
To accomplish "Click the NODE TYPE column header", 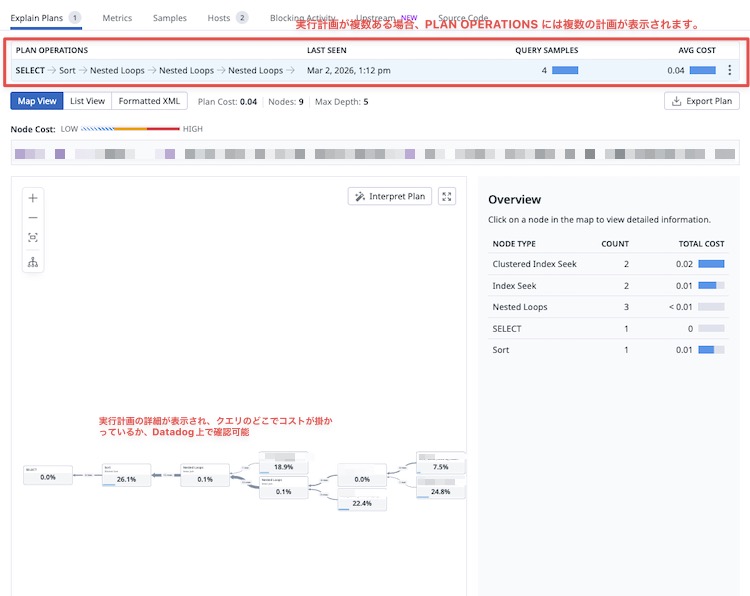I will point(514,244).
